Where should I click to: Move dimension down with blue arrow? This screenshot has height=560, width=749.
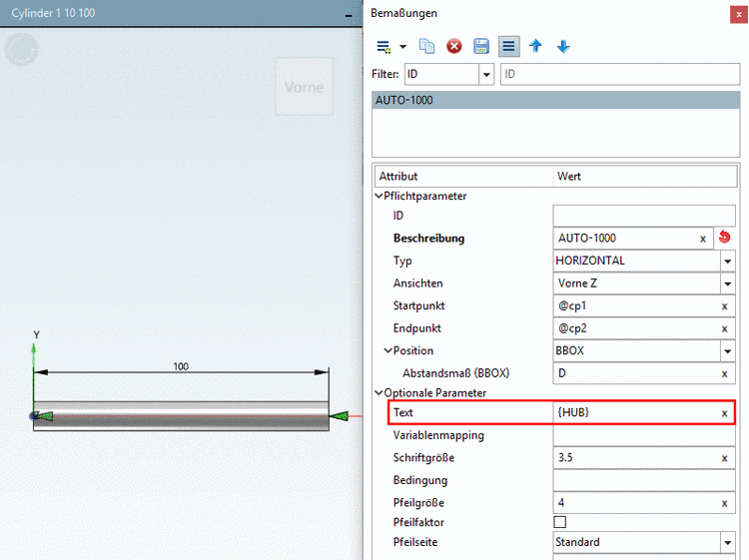pyautogui.click(x=563, y=46)
